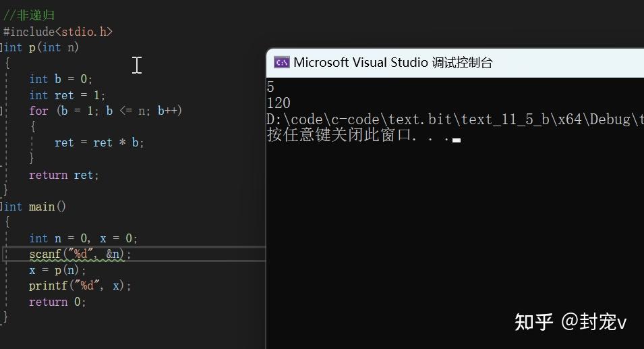Image resolution: width=644 pixels, height=349 pixels.
Task: Collapse the p function code block
Action: coord(2,47)
